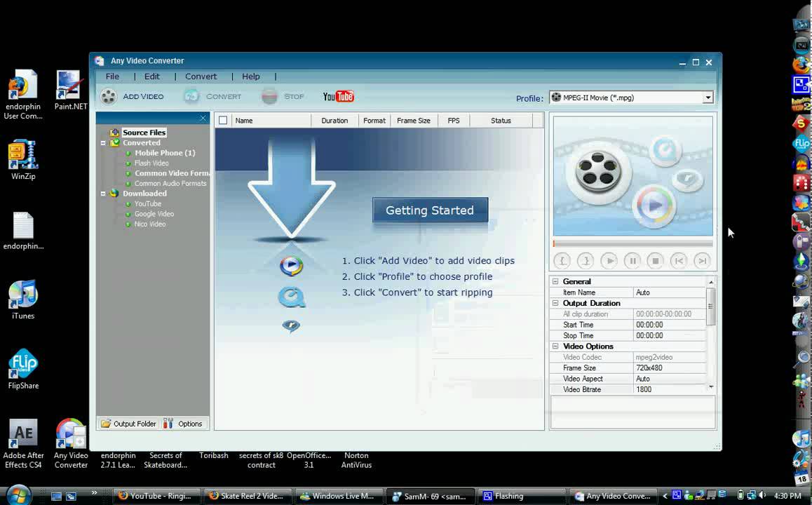This screenshot has height=505, width=812.
Task: Collapse the Video Options section
Action: click(x=555, y=346)
